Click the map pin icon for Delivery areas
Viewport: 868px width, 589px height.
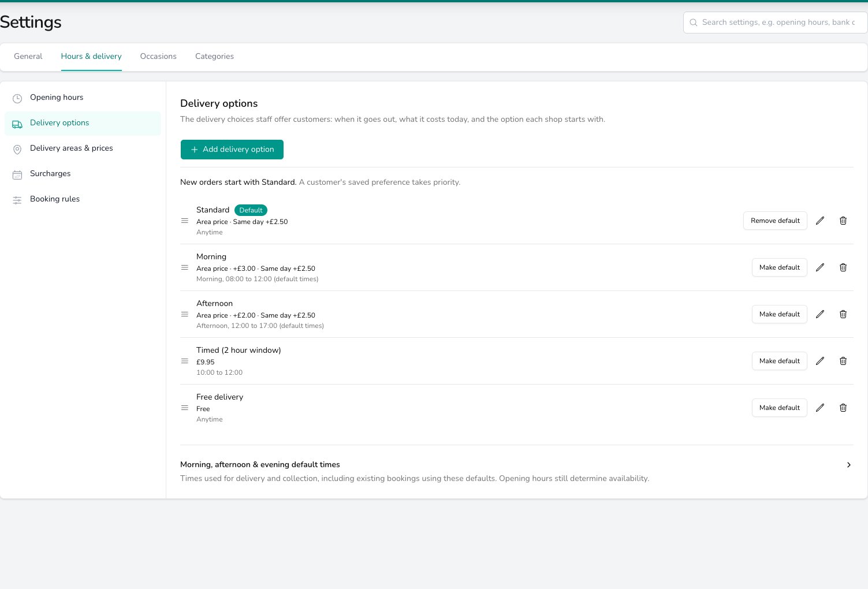click(x=17, y=149)
